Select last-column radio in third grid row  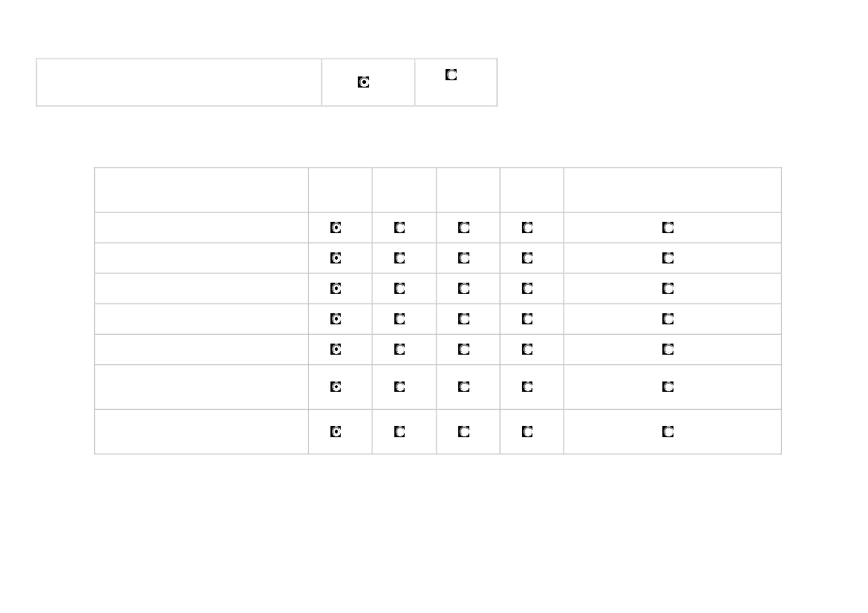[x=668, y=288]
